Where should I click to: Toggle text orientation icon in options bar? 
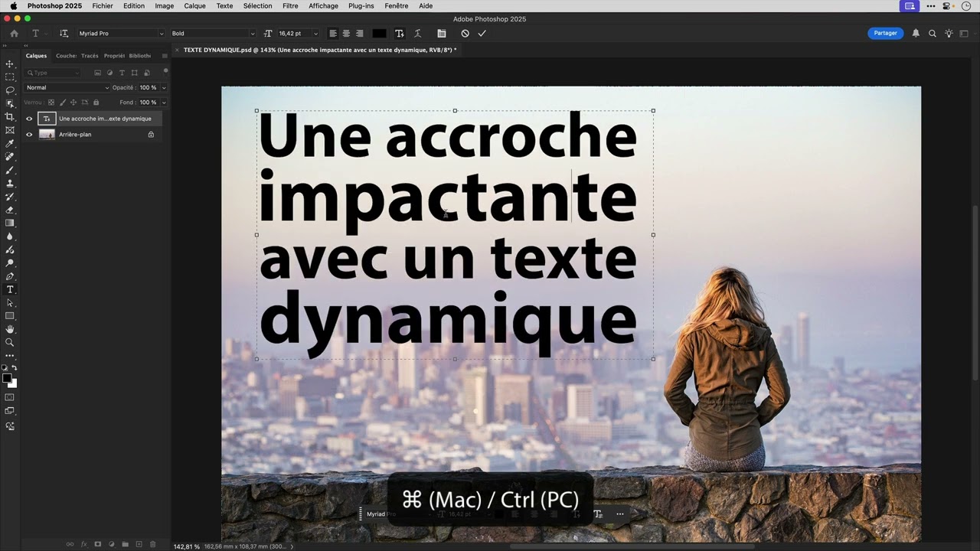click(x=64, y=34)
